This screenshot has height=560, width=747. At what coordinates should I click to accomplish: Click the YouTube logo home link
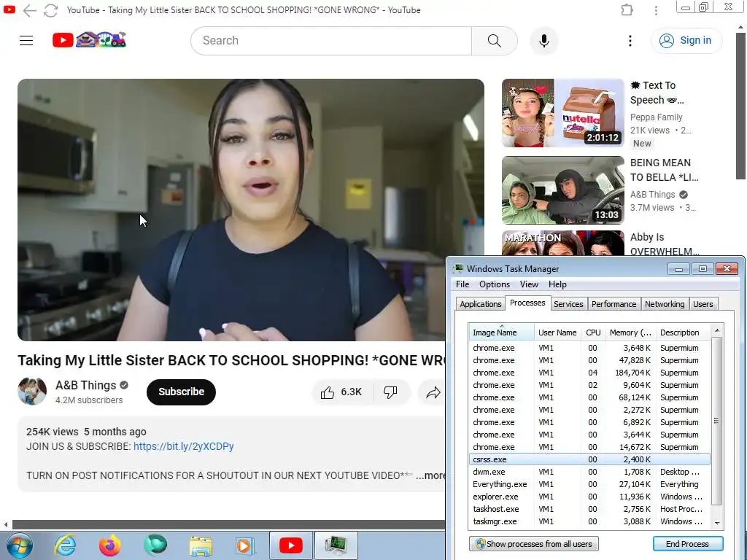tap(89, 40)
